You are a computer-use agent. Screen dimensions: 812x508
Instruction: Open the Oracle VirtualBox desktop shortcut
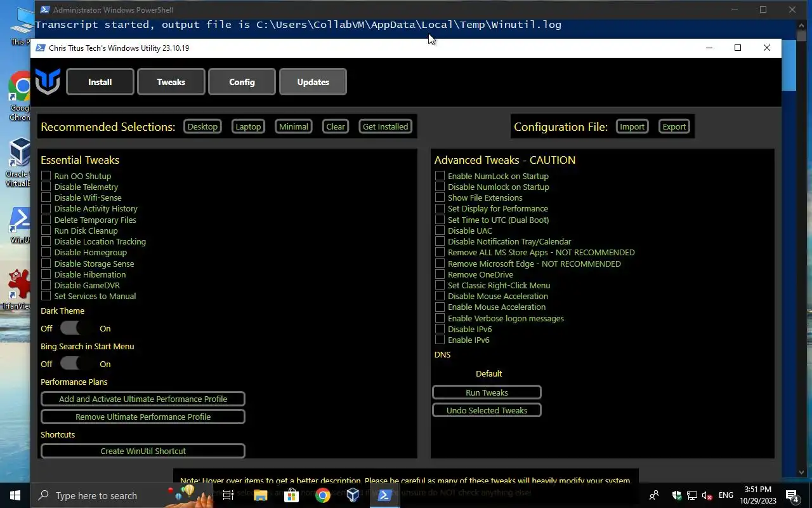[x=19, y=162]
